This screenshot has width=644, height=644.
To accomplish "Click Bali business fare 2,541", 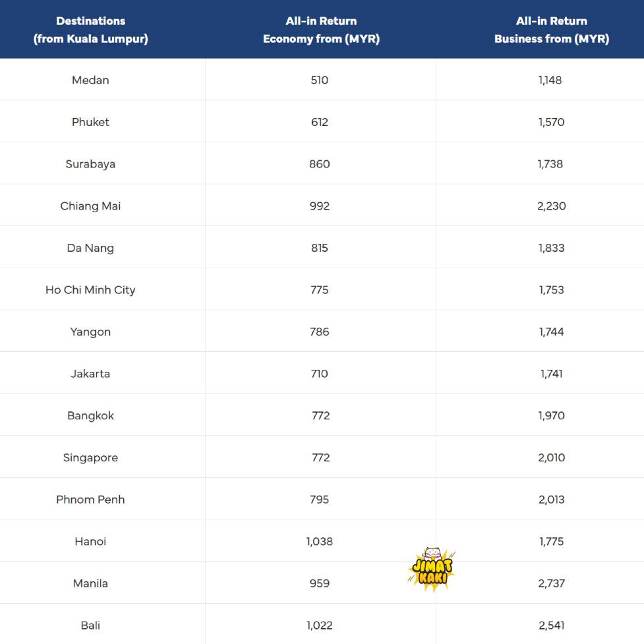I will [x=551, y=626].
